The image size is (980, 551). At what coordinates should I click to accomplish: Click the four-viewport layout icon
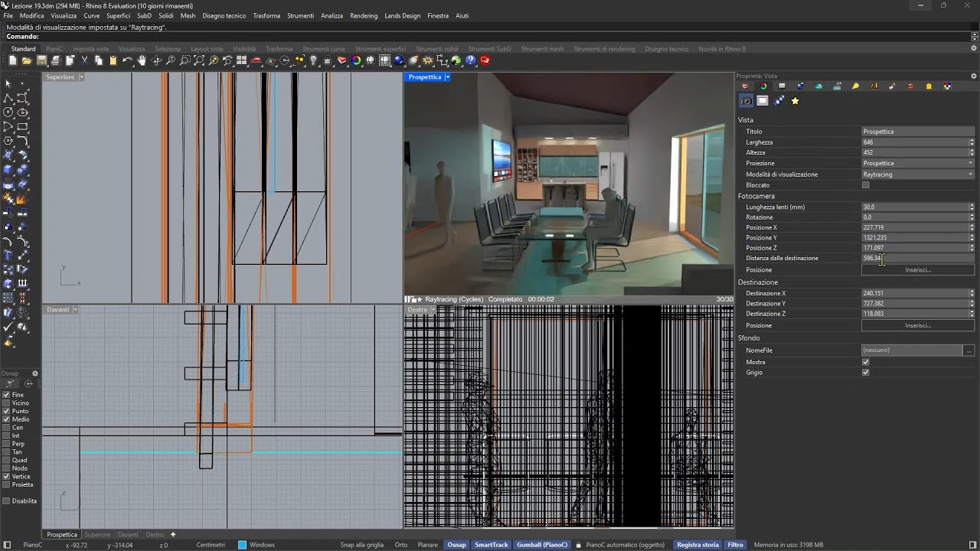(241, 60)
